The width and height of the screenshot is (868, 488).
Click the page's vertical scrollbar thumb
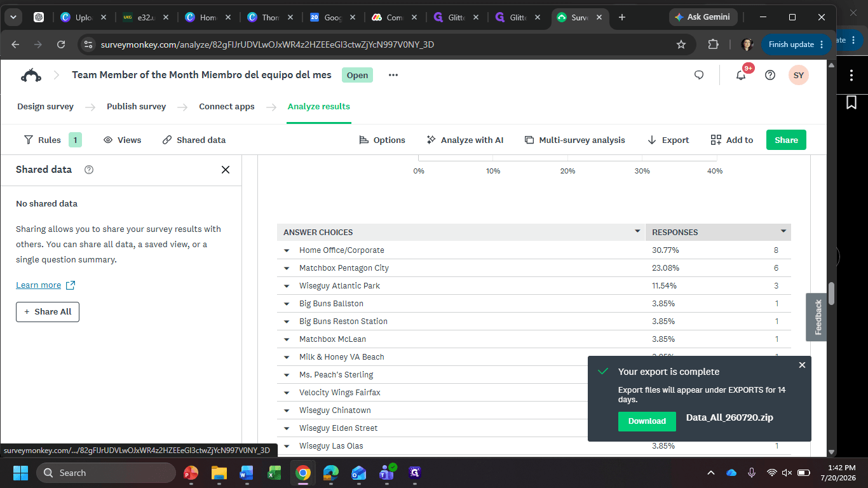[831, 293]
